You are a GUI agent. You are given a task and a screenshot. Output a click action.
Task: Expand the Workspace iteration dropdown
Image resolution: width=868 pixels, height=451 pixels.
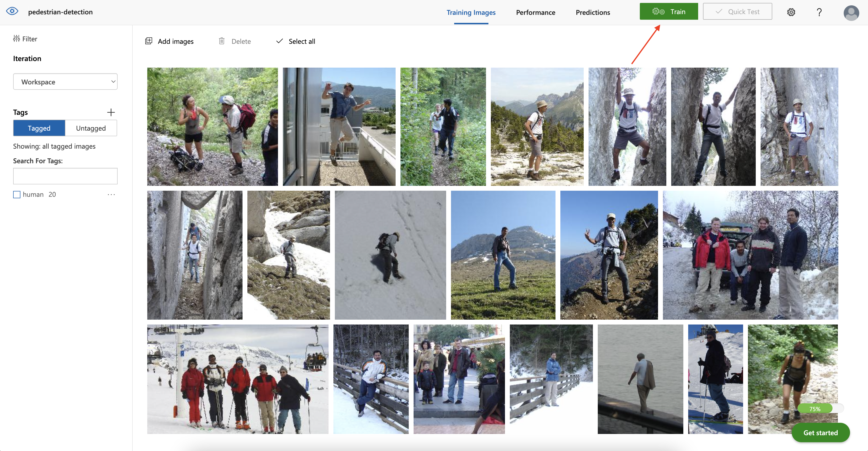coord(65,82)
